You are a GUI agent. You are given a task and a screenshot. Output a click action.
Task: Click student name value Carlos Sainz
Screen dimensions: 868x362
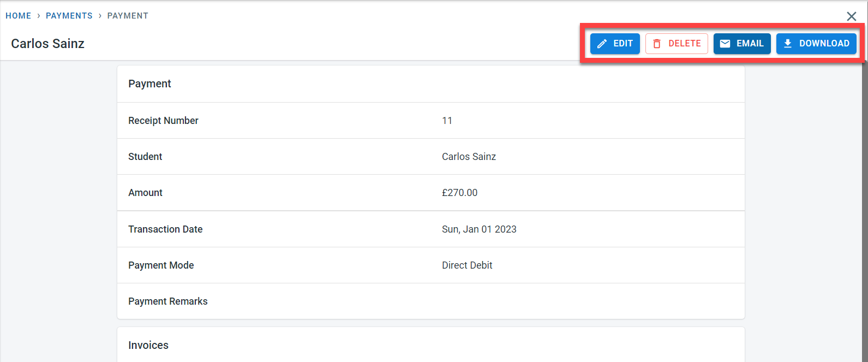(x=469, y=157)
